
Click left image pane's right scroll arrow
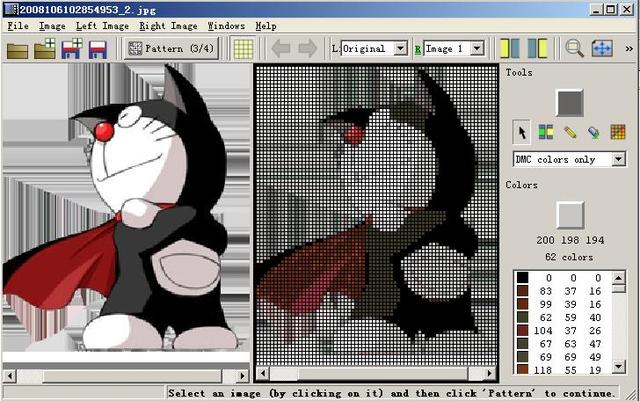(x=243, y=376)
